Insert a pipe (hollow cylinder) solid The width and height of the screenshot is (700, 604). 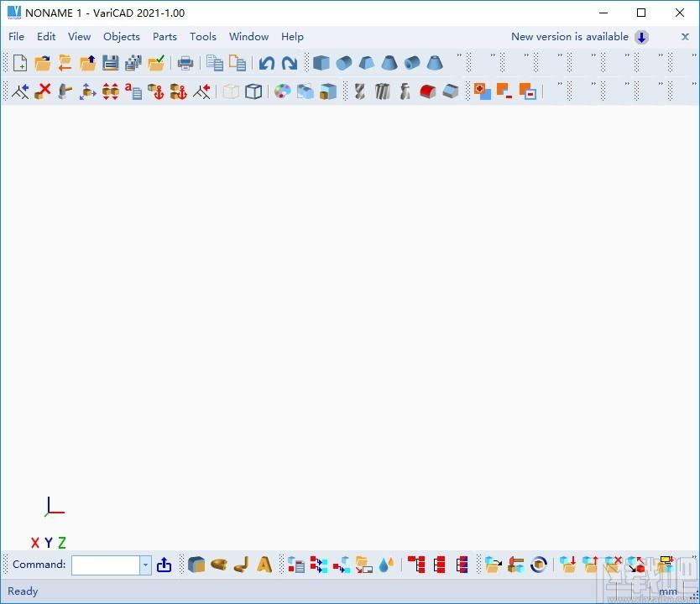[411, 63]
